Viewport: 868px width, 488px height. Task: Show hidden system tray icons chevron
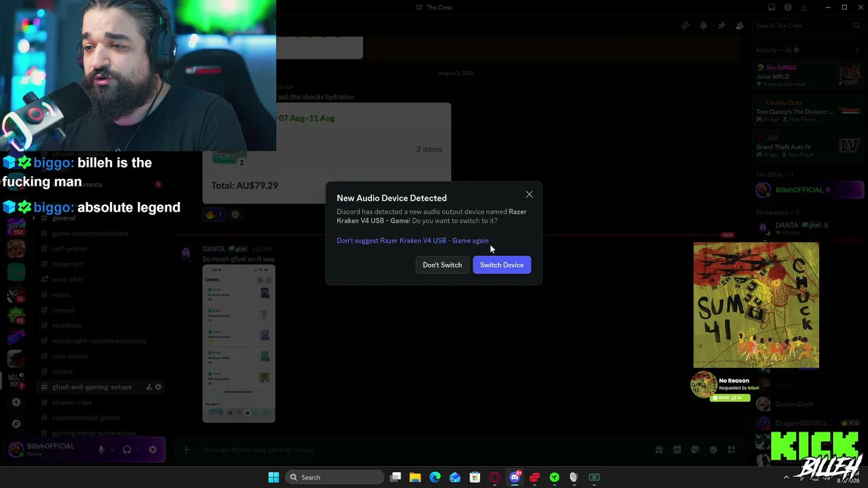tap(787, 477)
